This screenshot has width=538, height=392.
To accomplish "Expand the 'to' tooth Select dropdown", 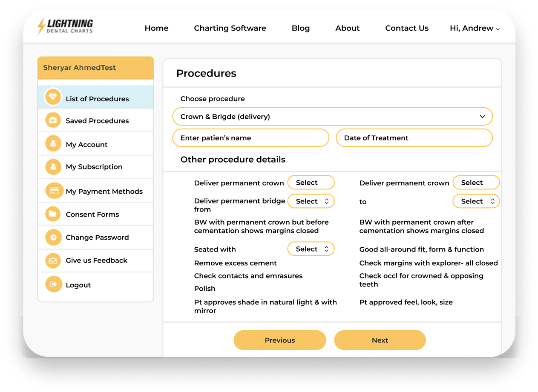I will (x=476, y=201).
